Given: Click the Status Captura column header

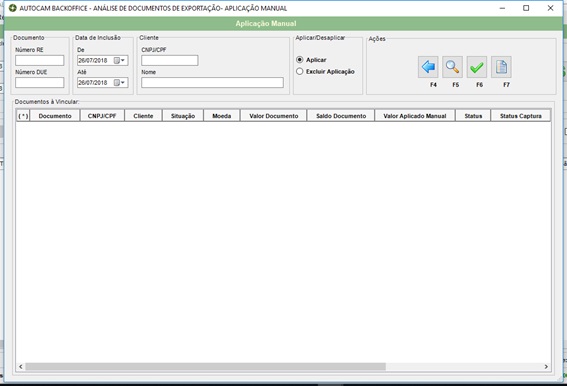Looking at the screenshot, I should tap(521, 116).
